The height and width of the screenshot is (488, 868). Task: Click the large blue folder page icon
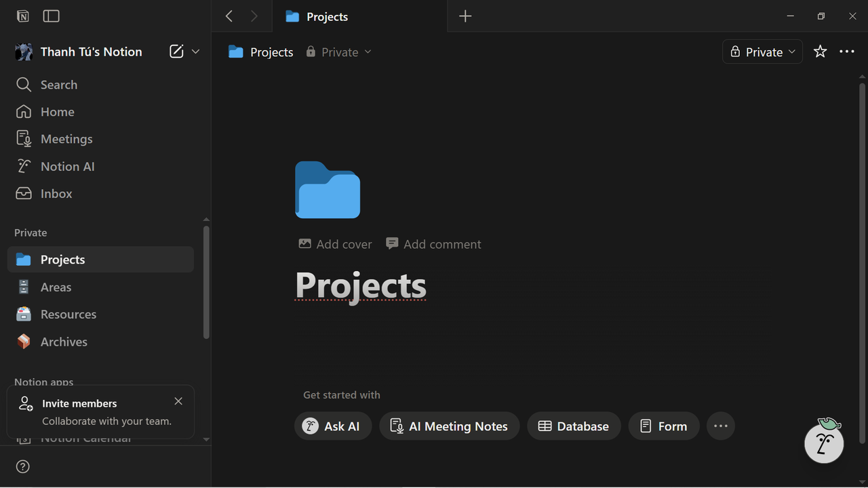tap(328, 190)
